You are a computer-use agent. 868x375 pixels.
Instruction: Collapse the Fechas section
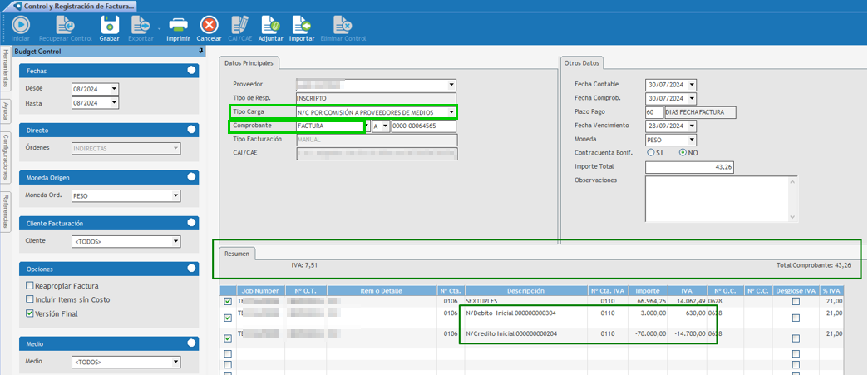[191, 71]
